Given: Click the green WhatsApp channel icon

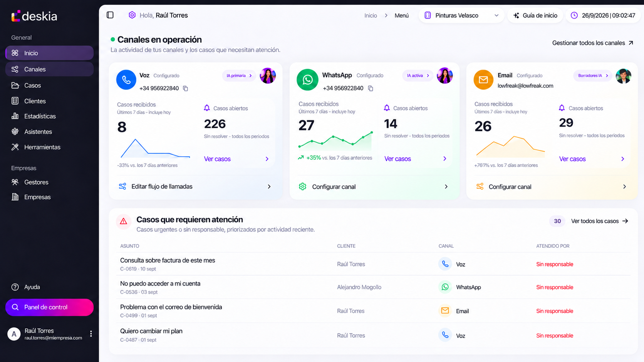Looking at the screenshot, I should point(307,80).
